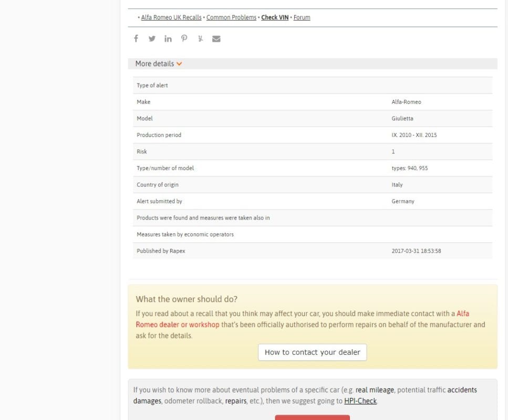Visit the Forum link
The image size is (508, 420).
click(302, 17)
